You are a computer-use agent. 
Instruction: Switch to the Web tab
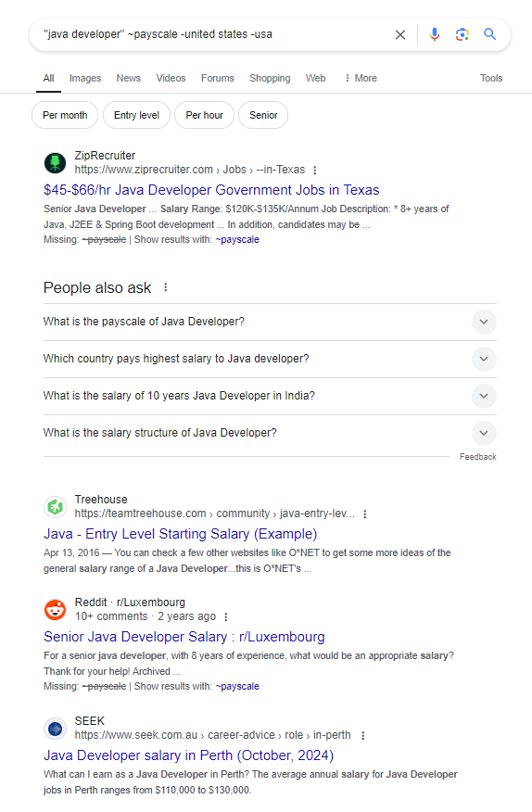[315, 78]
